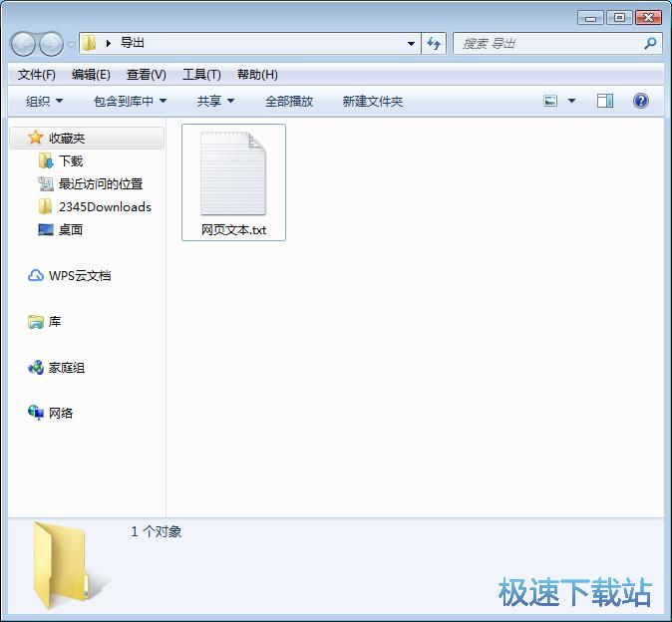Click the 最近访问的位置 icon
The image size is (672, 622).
[46, 184]
